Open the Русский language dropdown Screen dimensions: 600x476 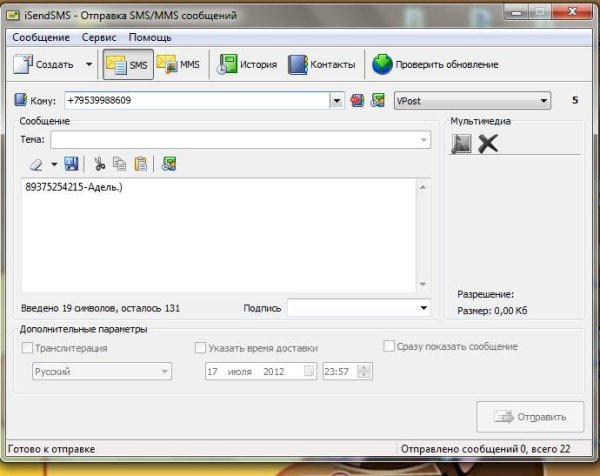pyautogui.click(x=102, y=371)
